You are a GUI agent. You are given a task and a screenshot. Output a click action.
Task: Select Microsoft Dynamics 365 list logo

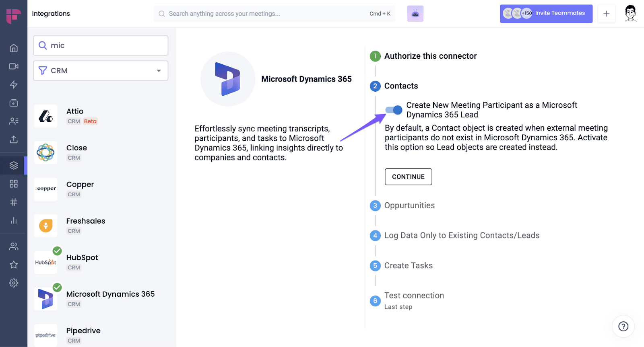(46, 299)
